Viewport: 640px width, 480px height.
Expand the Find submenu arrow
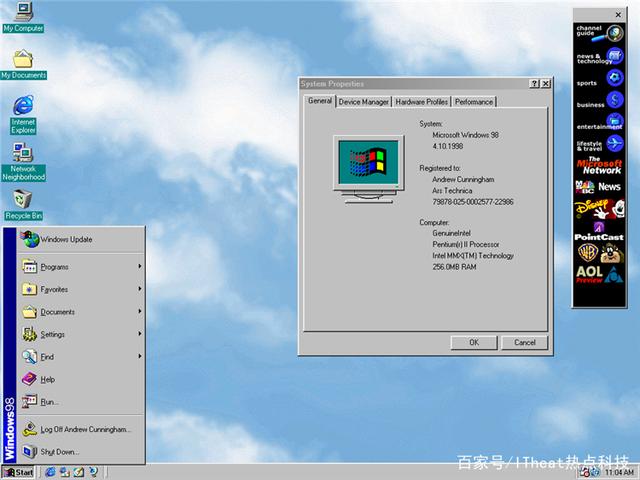click(140, 356)
